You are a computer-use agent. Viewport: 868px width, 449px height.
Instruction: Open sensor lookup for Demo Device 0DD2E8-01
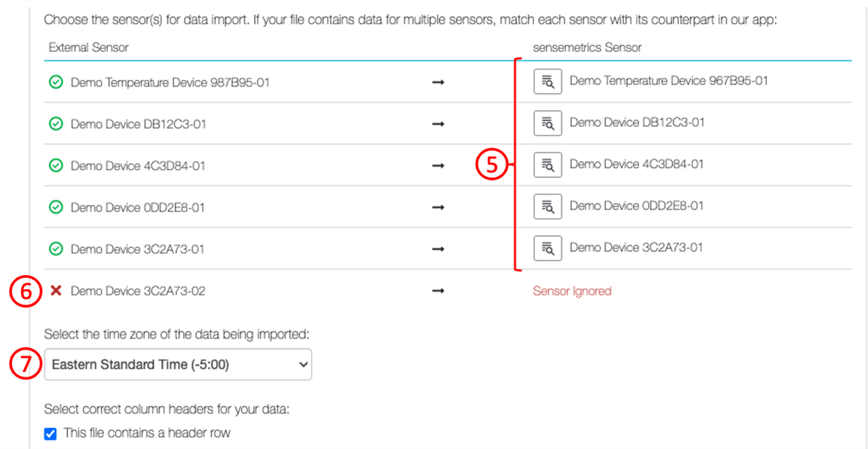point(548,206)
